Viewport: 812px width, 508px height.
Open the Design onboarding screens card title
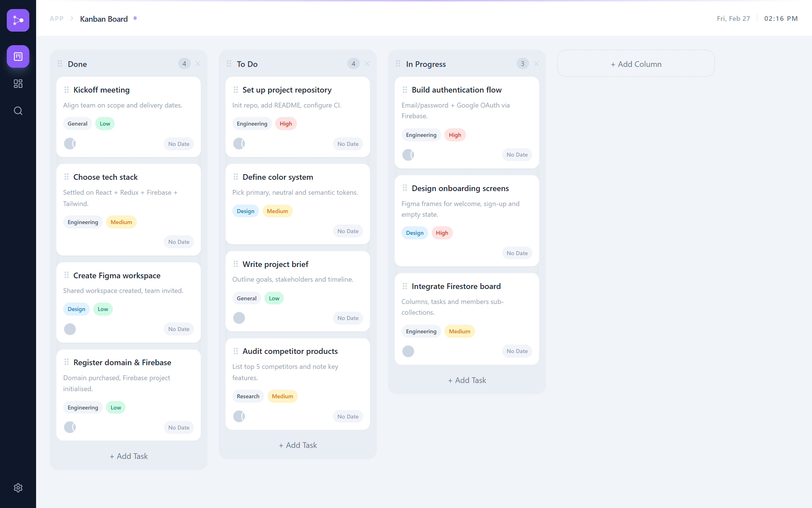tap(460, 188)
